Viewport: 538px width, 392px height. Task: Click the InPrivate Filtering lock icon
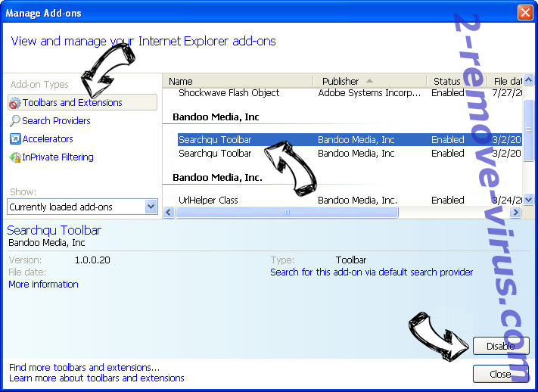(x=14, y=157)
